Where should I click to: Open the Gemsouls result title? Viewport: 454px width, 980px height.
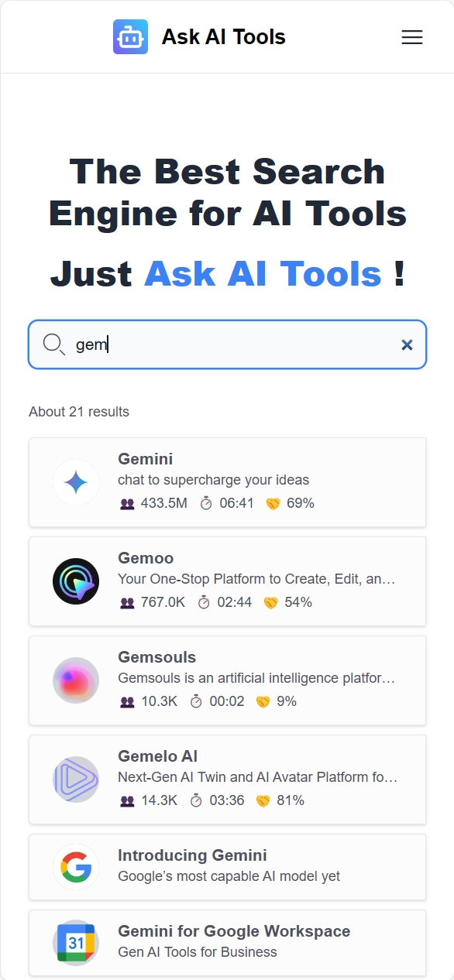[x=157, y=657]
